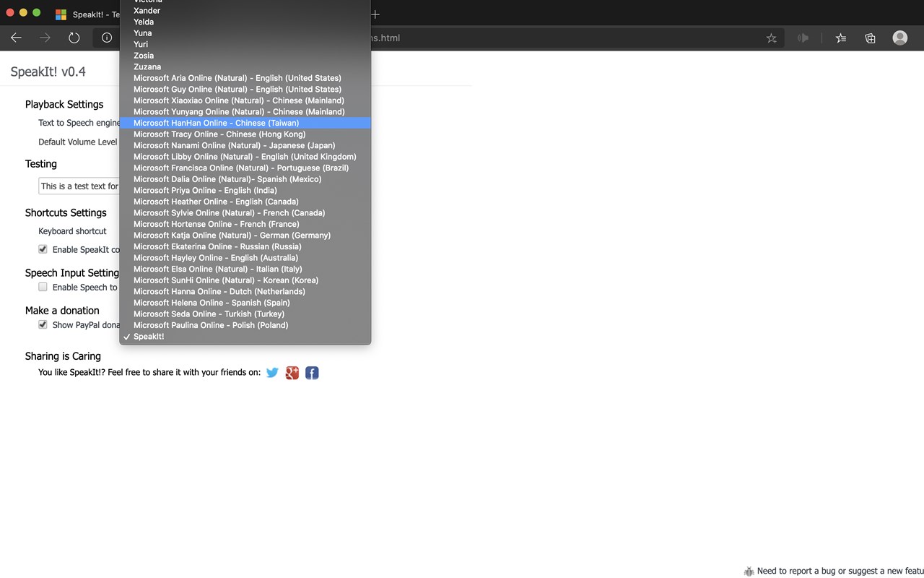Choose Xander voice from the list
The image size is (924, 578).
245,11
